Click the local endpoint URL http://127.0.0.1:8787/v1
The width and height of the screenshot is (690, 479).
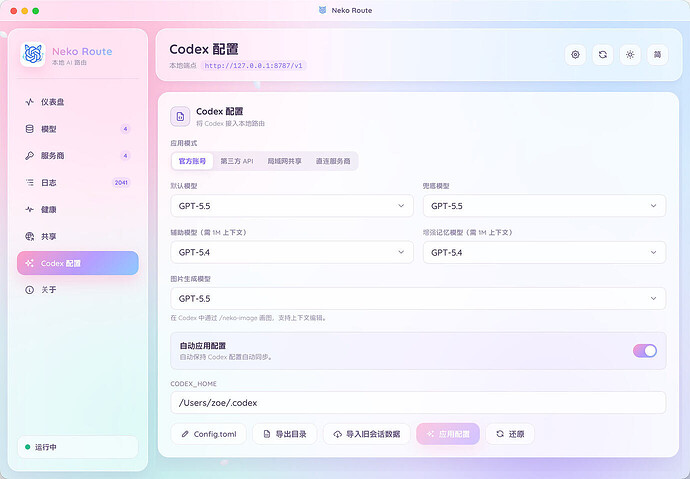tap(253, 66)
